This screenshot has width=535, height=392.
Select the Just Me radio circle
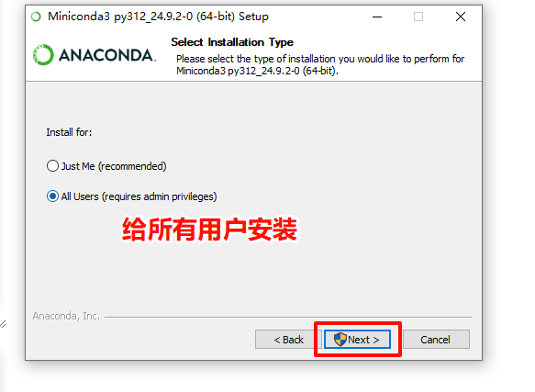pyautogui.click(x=52, y=166)
